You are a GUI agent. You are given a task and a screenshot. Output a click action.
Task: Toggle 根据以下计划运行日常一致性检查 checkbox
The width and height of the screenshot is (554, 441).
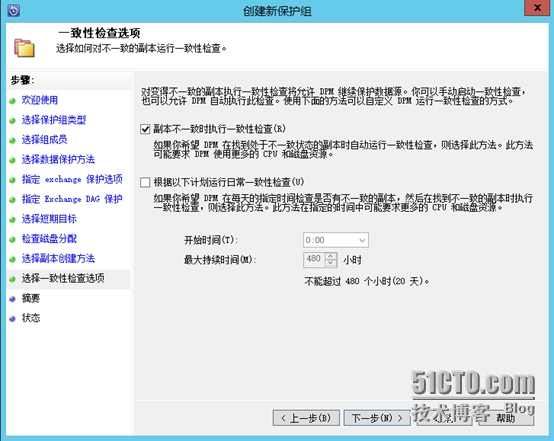[145, 182]
